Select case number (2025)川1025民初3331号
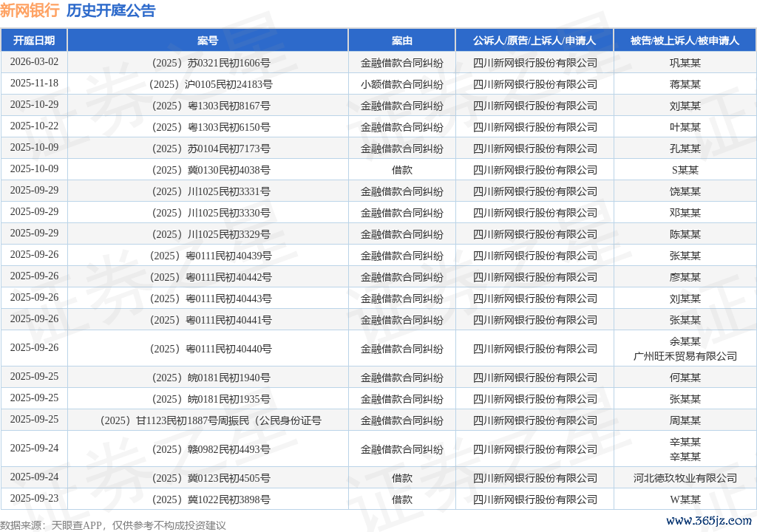The image size is (757, 532). pos(211,191)
